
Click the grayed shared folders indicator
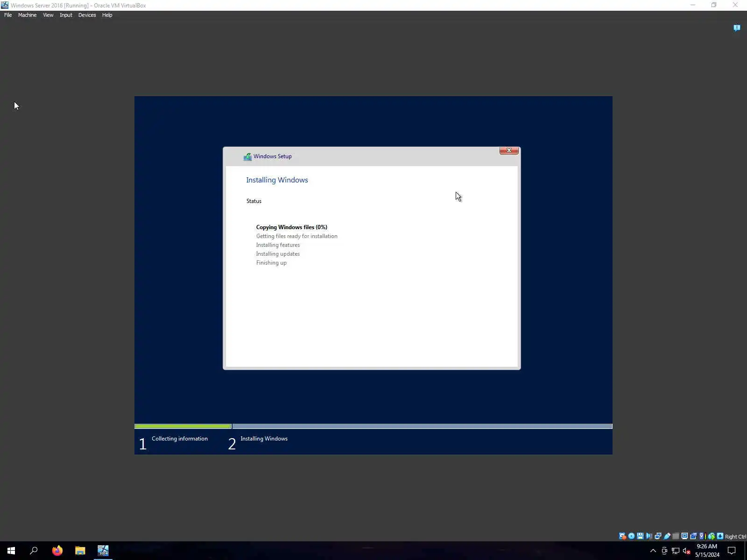pos(676,536)
